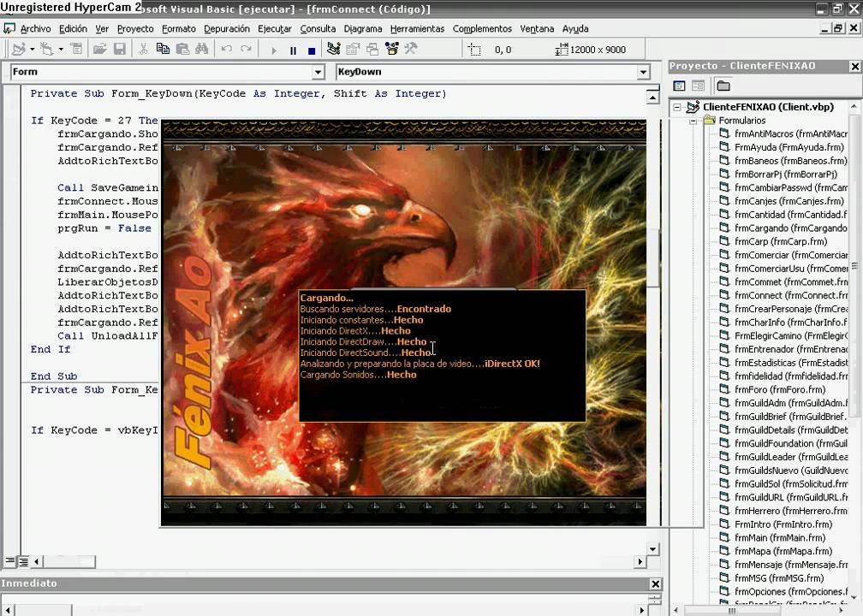Click the End (stop) square icon

click(x=312, y=50)
